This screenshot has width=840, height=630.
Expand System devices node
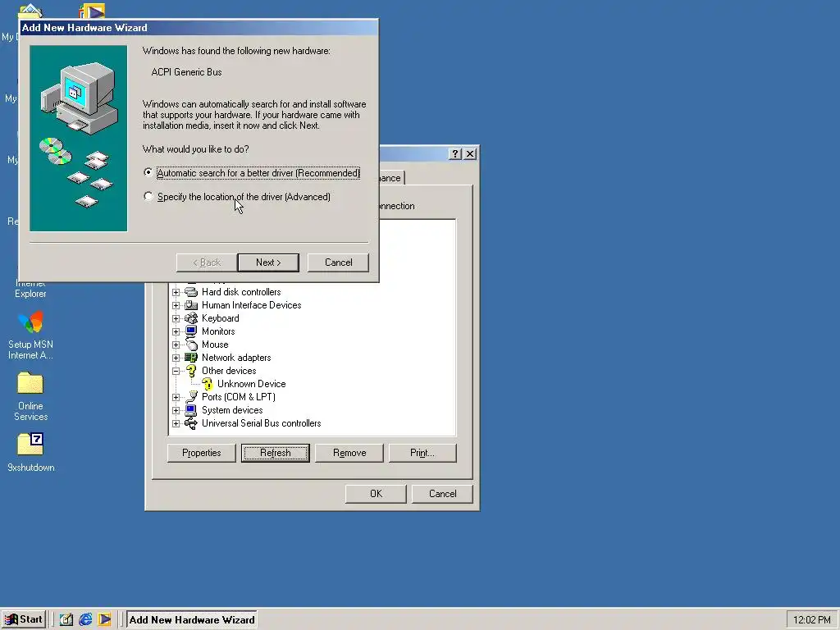(176, 410)
